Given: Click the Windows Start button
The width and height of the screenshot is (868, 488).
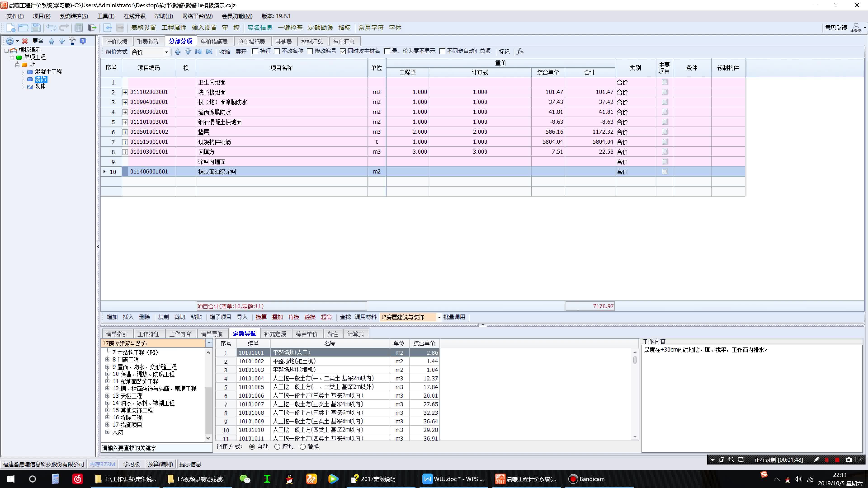Looking at the screenshot, I should [11, 479].
